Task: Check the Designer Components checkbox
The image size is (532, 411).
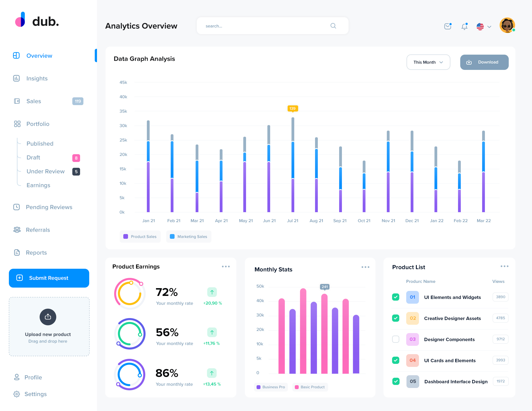Action: [396, 339]
